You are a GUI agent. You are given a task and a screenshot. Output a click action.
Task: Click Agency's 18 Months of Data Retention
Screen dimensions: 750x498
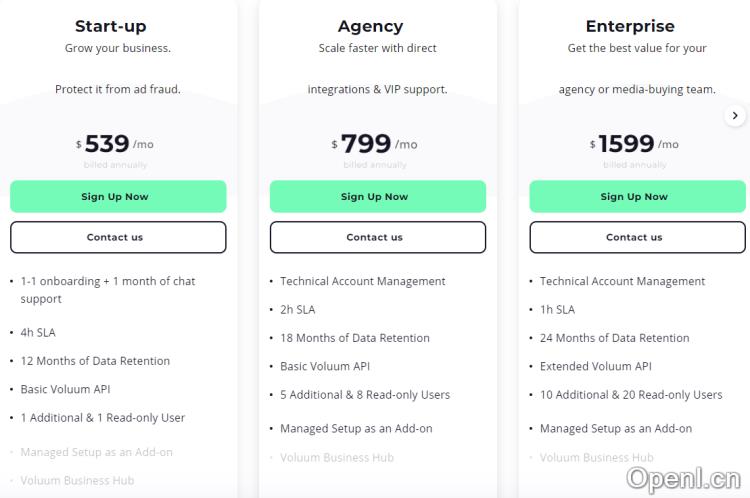click(x=355, y=338)
